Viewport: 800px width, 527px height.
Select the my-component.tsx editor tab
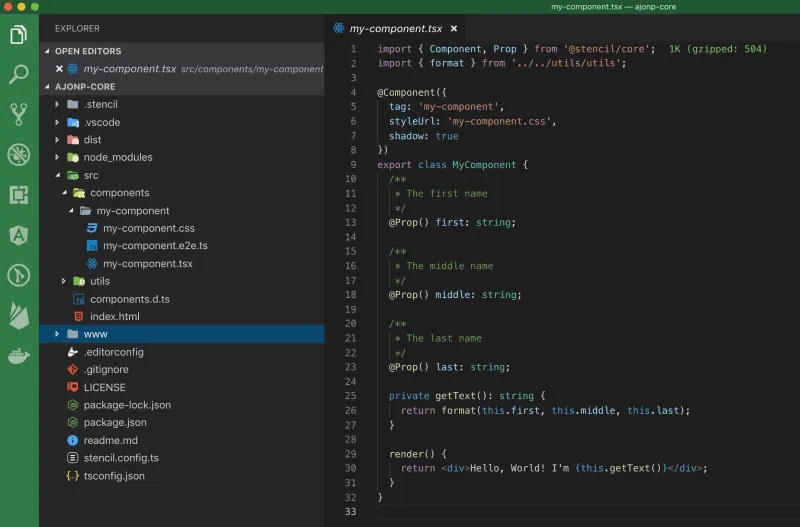[x=394, y=29]
